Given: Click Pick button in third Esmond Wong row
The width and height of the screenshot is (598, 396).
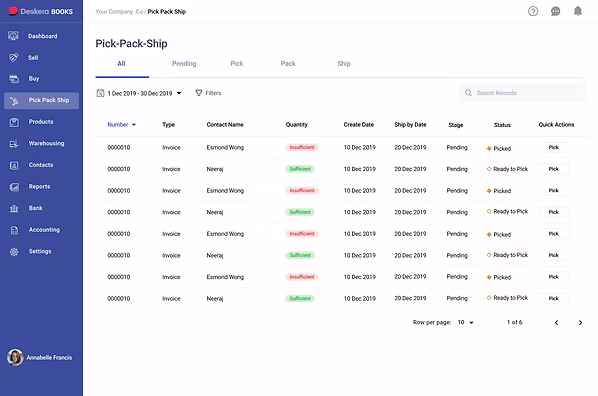Looking at the screenshot, I should click(553, 233).
